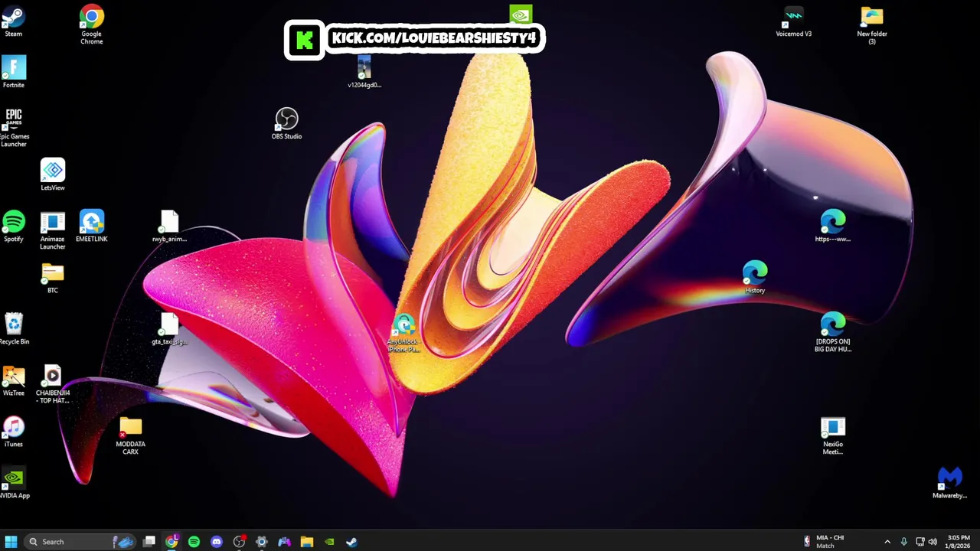The height and width of the screenshot is (551, 980).
Task: Select the [DROPS ON] BIG DAY HU... shortcut
Action: [833, 333]
